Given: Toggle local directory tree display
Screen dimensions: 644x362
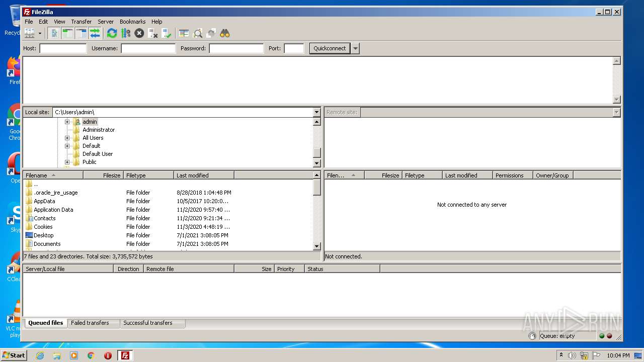Looking at the screenshot, I should (x=67, y=33).
